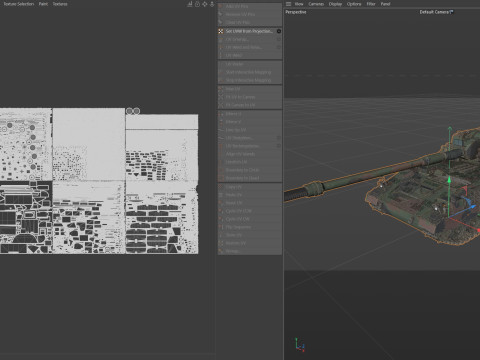Choose Set UVW from Projection

click(x=249, y=31)
